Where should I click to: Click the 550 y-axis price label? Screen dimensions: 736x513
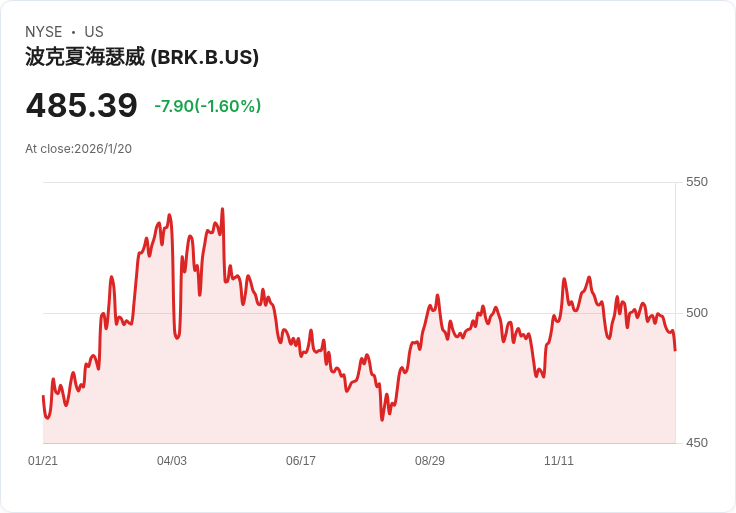tap(697, 182)
